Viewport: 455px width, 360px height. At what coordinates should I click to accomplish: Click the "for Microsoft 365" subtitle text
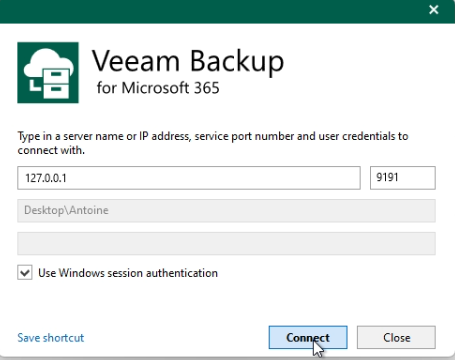click(x=158, y=88)
